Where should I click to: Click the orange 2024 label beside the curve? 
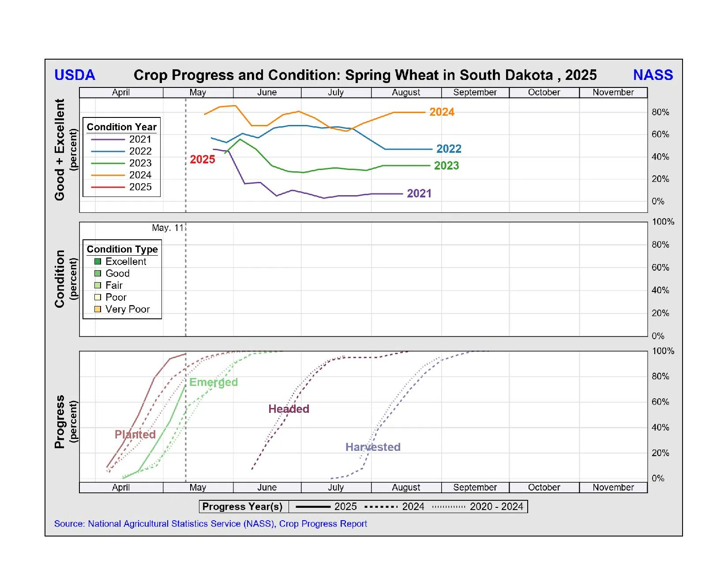coord(442,112)
